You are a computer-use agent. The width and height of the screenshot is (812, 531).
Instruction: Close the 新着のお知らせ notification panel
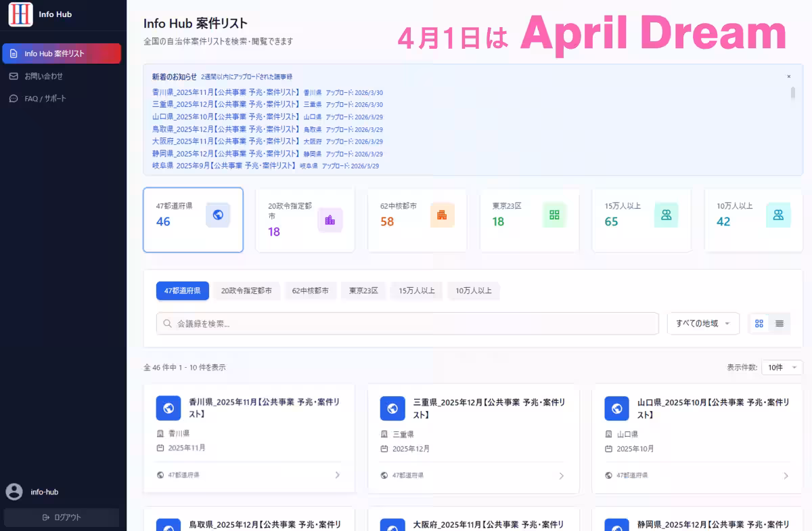(x=788, y=77)
